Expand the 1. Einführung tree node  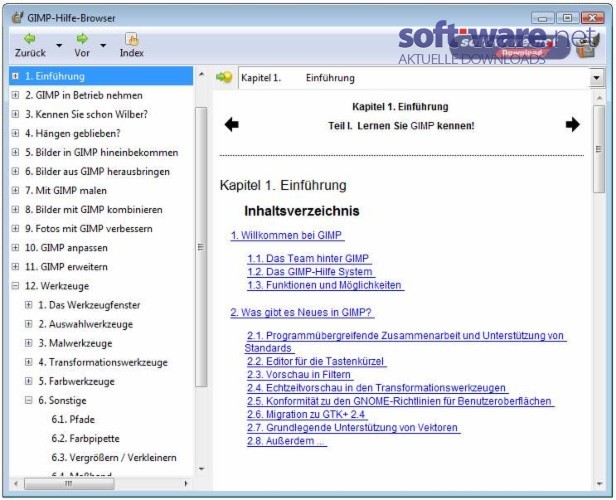click(x=15, y=76)
